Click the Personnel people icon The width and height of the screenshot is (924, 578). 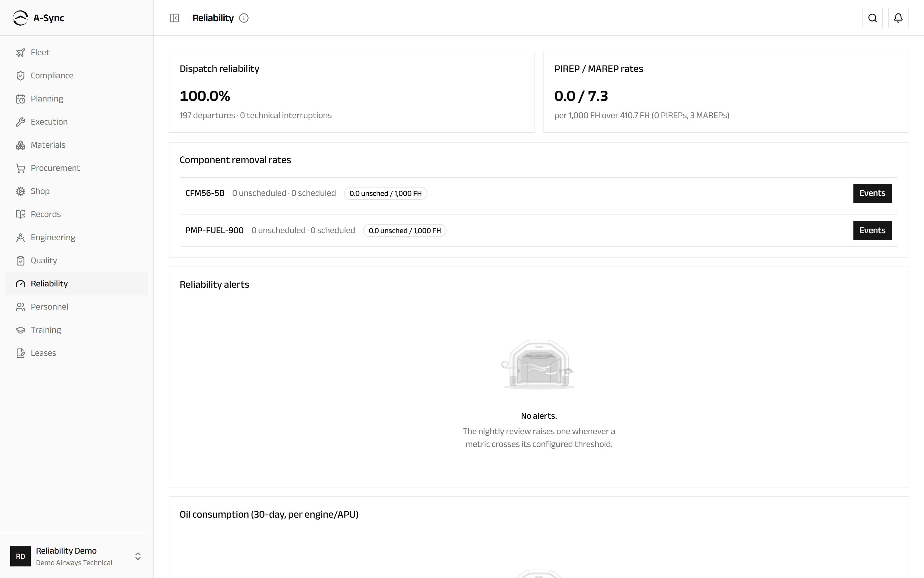pyautogui.click(x=21, y=307)
